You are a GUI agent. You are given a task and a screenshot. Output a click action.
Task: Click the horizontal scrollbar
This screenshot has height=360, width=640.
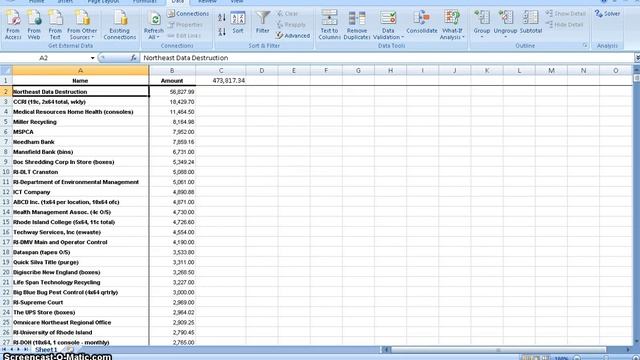[x=498, y=350]
